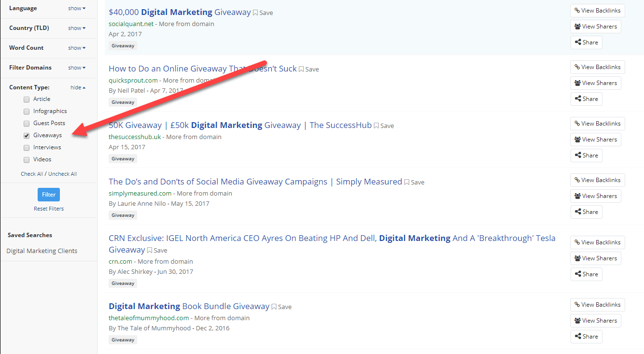The height and width of the screenshot is (354, 644).
Task: Click the Reset Filters link
Action: pyautogui.click(x=49, y=209)
